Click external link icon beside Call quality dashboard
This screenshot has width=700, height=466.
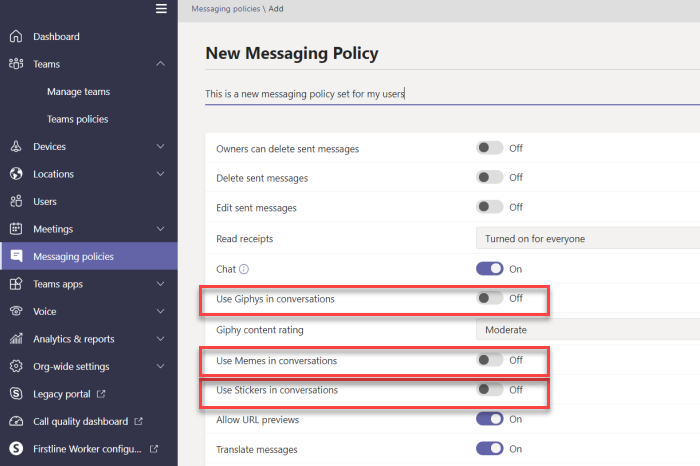[x=138, y=421]
